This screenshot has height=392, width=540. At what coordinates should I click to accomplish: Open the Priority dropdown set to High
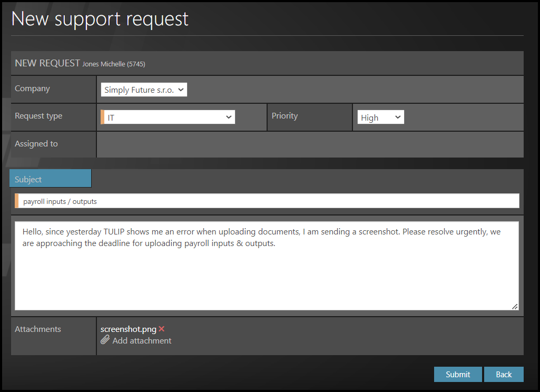[380, 117]
